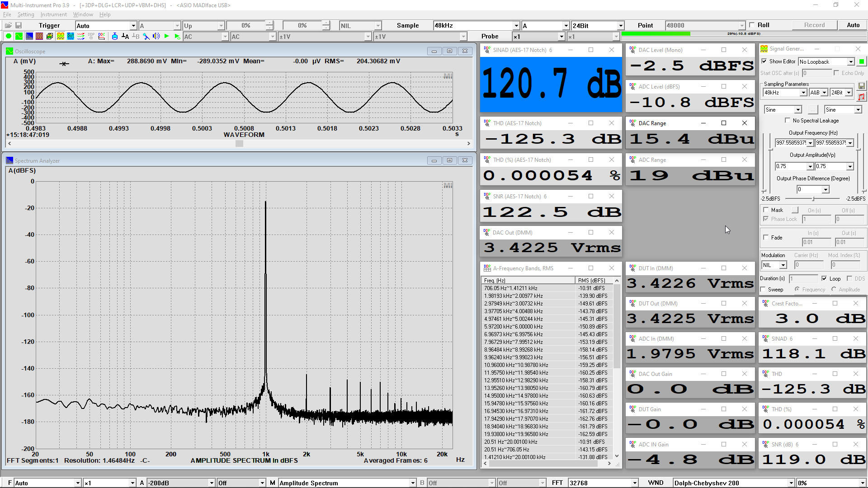Expand the FFT size 32768 dropdown
Viewport: 868px width, 488px height.
635,483
